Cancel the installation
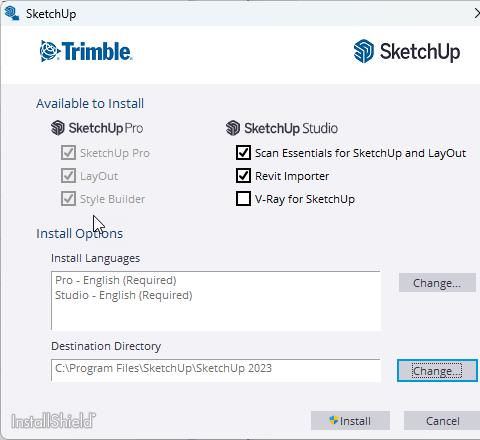The width and height of the screenshot is (480, 440). [x=442, y=421]
